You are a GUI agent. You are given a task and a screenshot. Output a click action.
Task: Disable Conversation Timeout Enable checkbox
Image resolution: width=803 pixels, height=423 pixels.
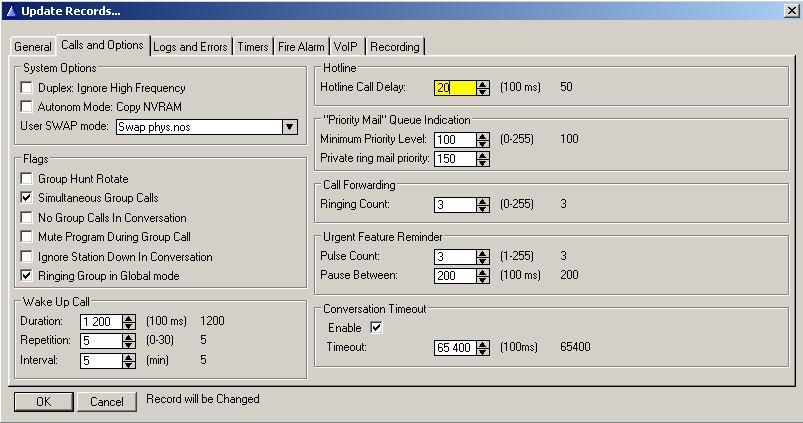(x=376, y=328)
